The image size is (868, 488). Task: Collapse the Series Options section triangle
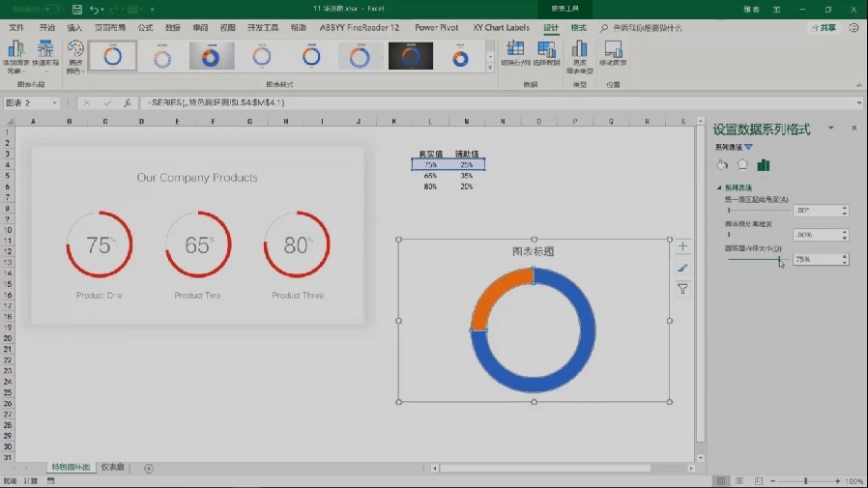click(x=719, y=187)
